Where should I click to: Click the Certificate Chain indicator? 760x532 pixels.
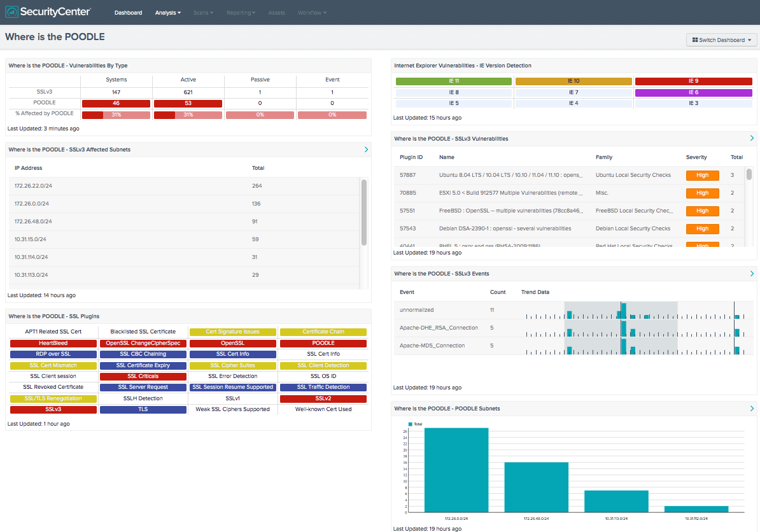click(x=323, y=332)
